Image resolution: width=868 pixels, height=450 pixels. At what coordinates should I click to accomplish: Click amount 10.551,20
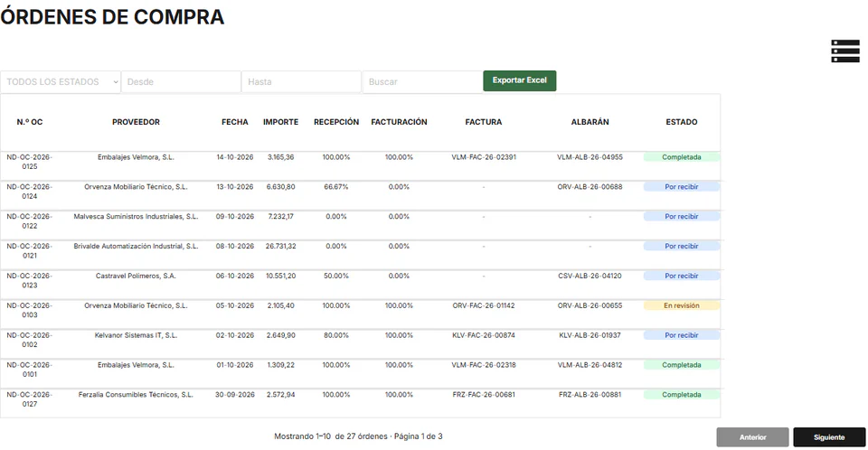[280, 277]
